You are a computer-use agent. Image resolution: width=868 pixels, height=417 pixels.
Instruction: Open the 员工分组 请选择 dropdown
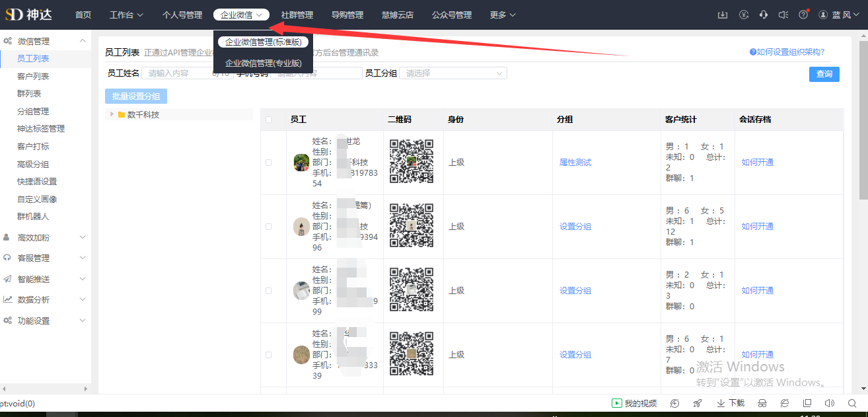[x=454, y=73]
